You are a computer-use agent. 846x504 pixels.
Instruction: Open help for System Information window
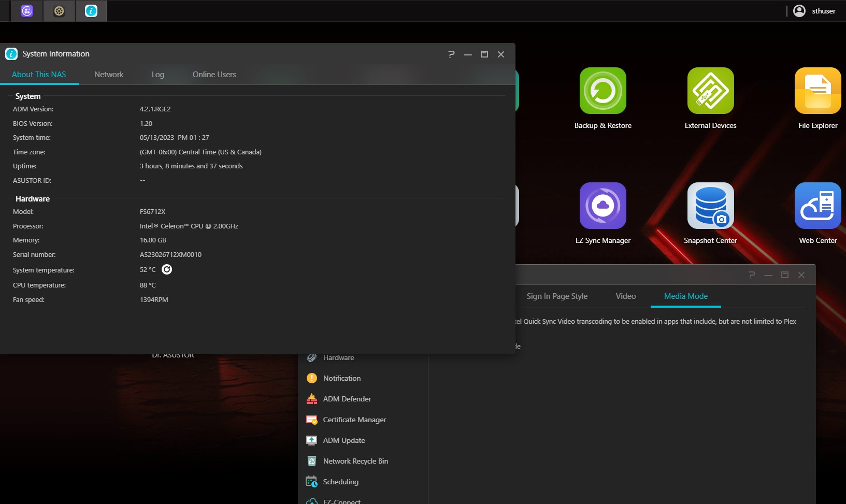(x=451, y=54)
